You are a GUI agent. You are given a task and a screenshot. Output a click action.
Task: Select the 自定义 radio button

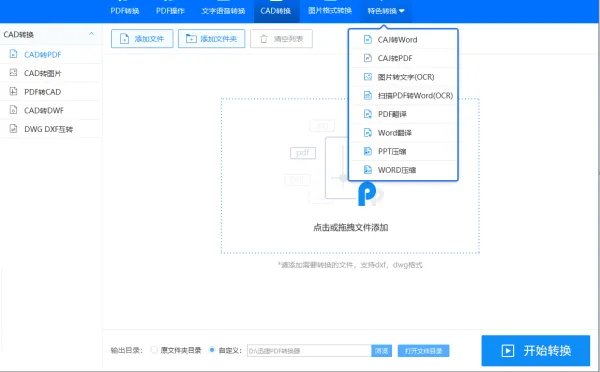click(212, 350)
